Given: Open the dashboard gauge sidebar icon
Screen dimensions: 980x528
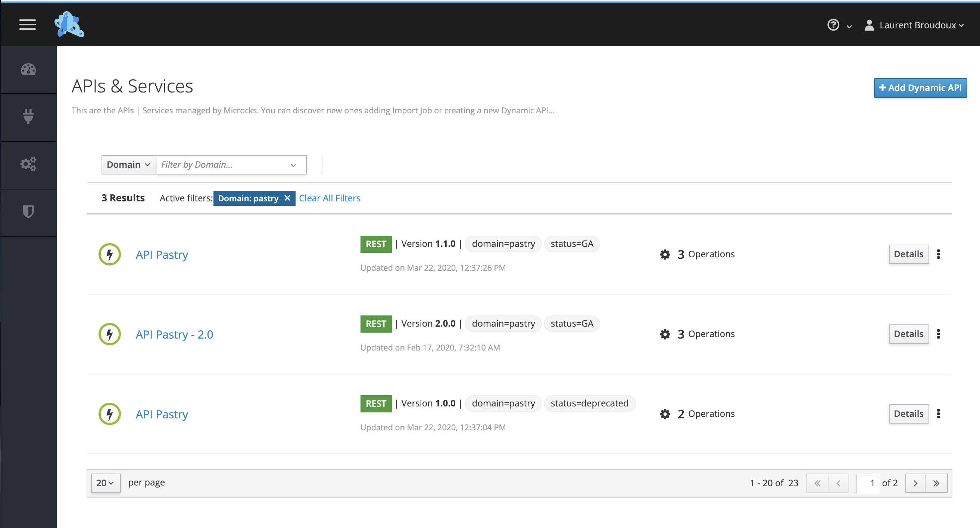Looking at the screenshot, I should pos(28,70).
